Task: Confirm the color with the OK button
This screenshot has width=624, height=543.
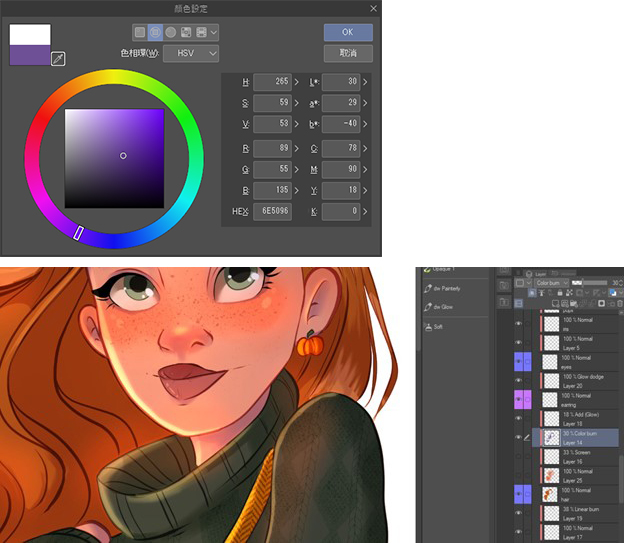Action: click(348, 32)
